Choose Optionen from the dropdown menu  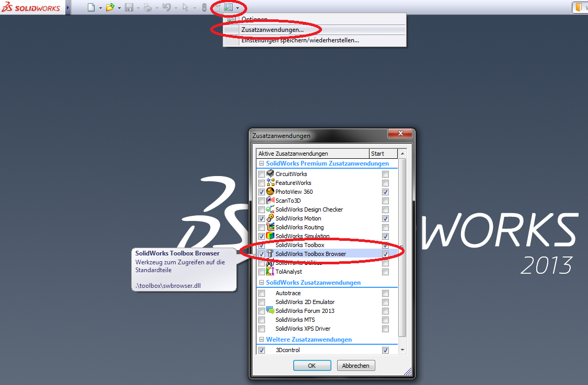click(x=314, y=19)
